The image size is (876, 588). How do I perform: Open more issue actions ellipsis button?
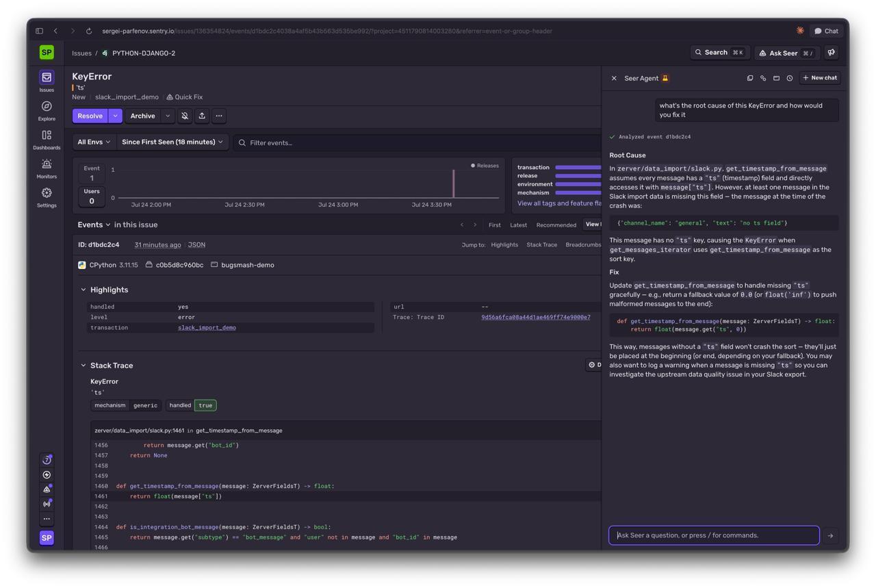pos(219,116)
